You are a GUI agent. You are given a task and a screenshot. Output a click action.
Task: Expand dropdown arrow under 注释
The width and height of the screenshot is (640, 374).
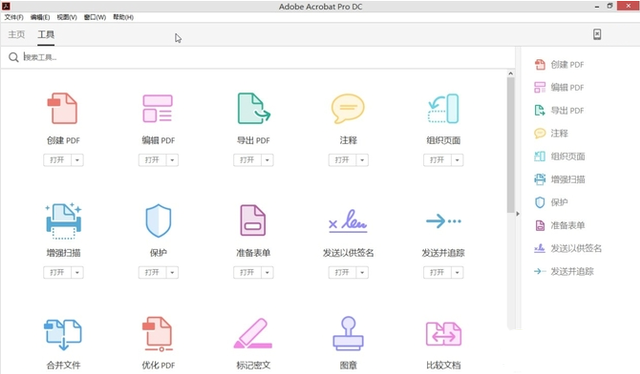pyautogui.click(x=362, y=160)
